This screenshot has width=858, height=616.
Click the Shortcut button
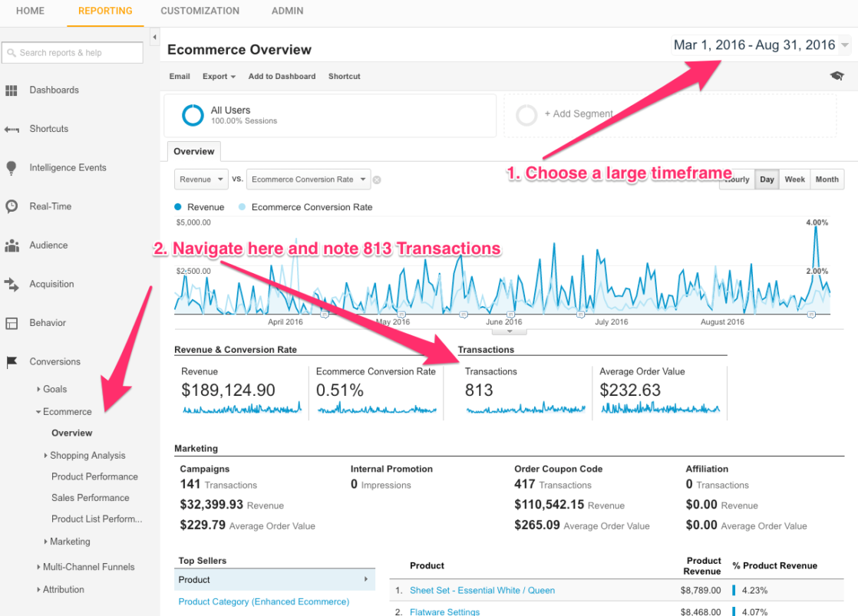(x=344, y=77)
